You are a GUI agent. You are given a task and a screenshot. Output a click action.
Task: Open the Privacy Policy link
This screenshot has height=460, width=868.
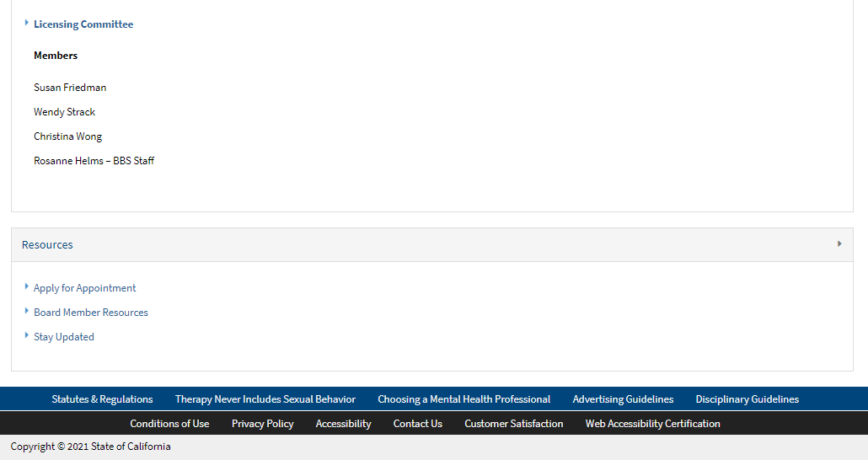[x=262, y=424]
